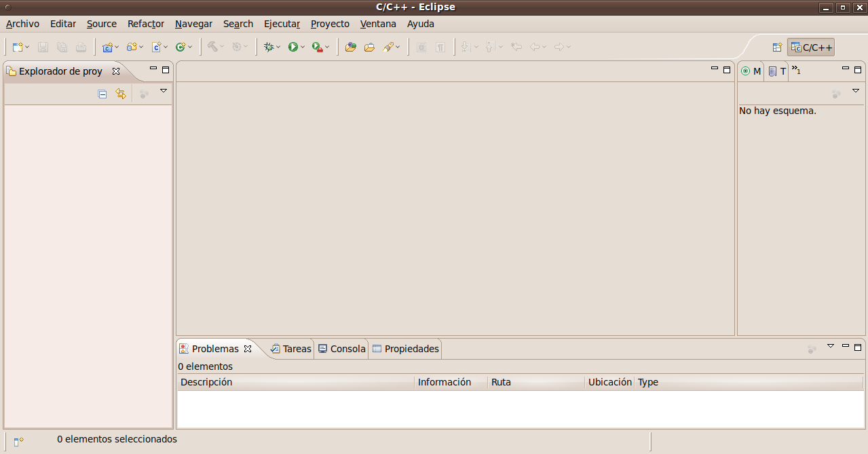Image resolution: width=868 pixels, height=454 pixels.
Task: Open the Search icon dropdown arrow
Action: tap(398, 48)
